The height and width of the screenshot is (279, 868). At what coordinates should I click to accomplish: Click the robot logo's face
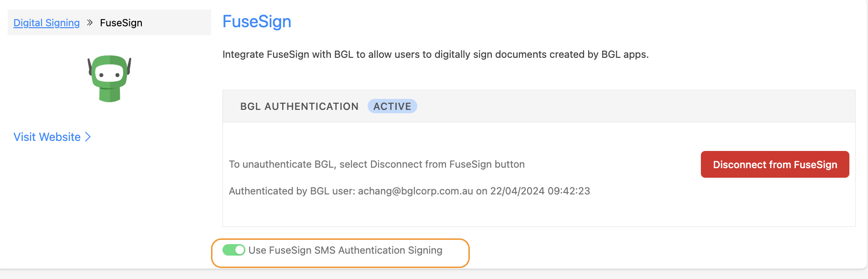(109, 74)
